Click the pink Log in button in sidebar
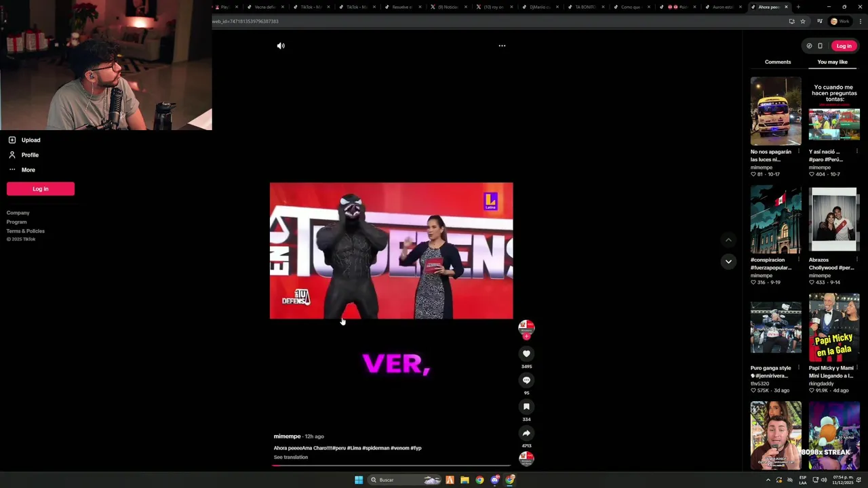The image size is (868, 488). point(41,189)
